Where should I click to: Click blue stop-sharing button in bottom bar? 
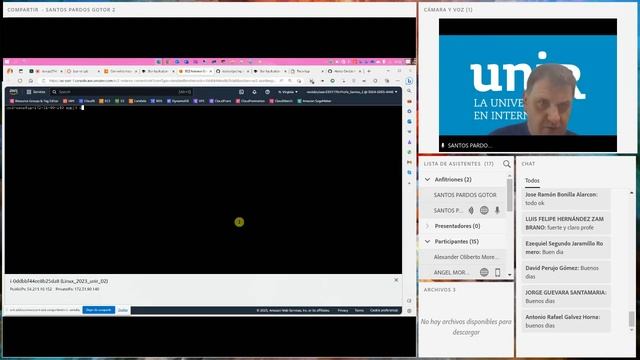99,310
